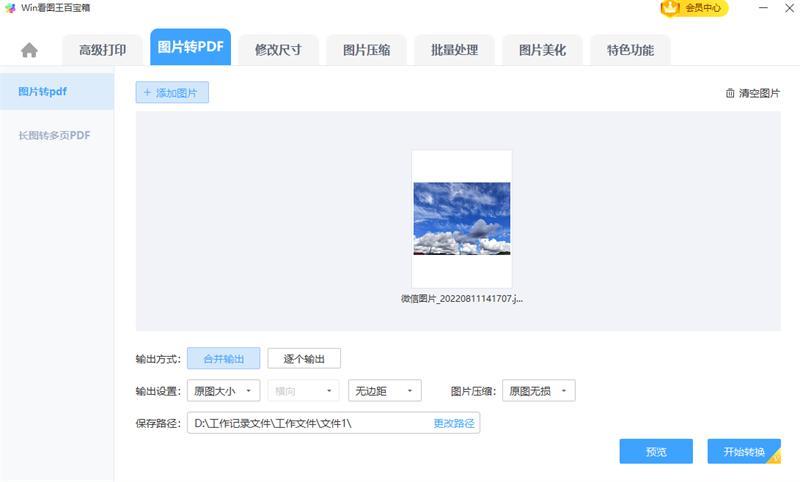The image size is (800, 482).
Task: Switch to the 批量处理 tab
Action: click(455, 50)
